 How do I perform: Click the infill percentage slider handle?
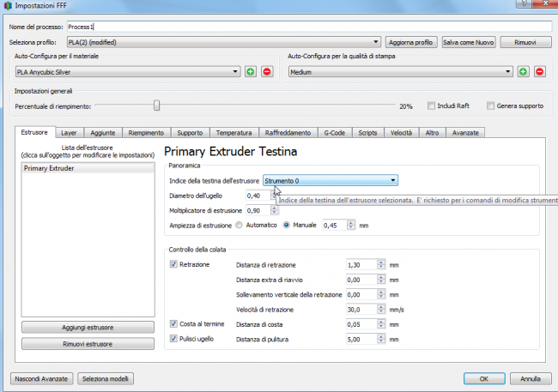(x=155, y=106)
